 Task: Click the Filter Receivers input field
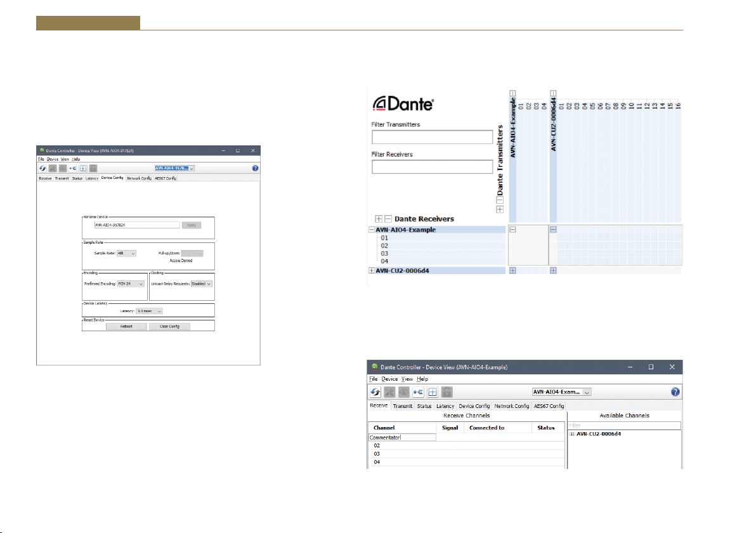click(432, 167)
